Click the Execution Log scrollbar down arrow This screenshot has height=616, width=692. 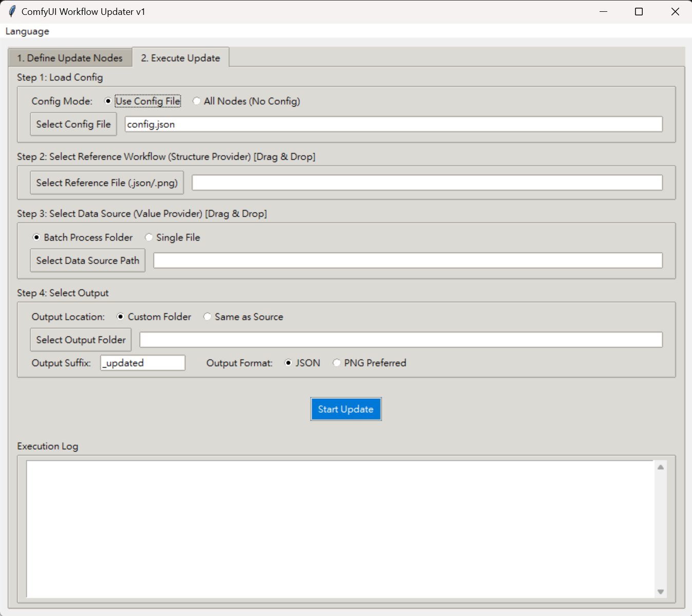click(661, 592)
